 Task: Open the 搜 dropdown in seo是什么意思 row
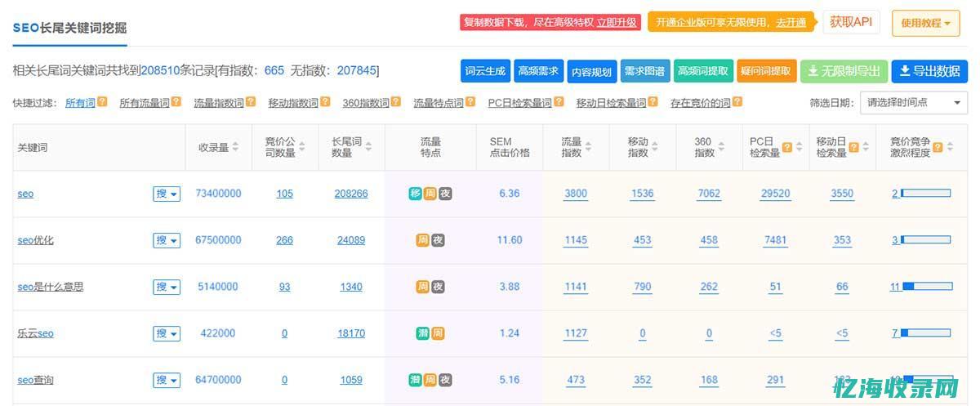167,287
